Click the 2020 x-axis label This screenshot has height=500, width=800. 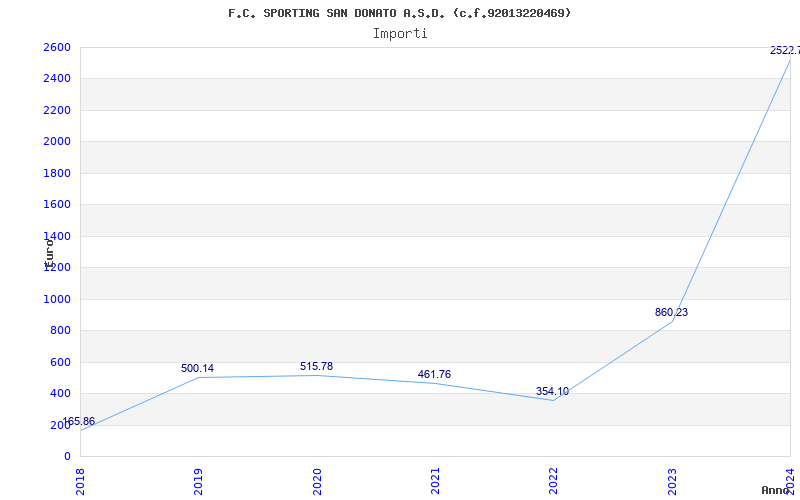click(317, 482)
